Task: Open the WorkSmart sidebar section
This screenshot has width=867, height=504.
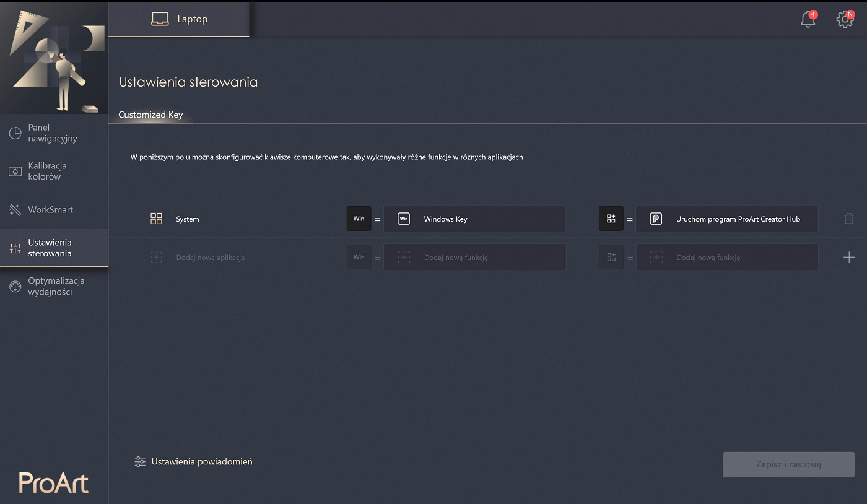Action: click(50, 210)
